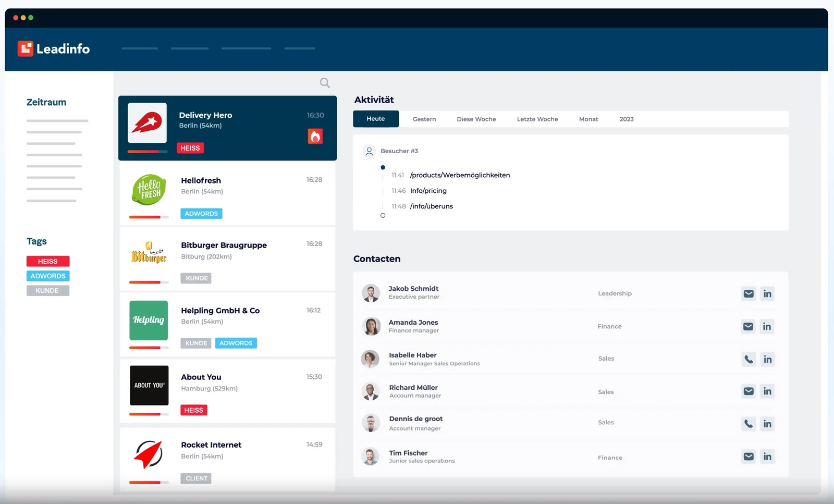
Task: Email Richard Müller via envelope icon
Action: (749, 391)
